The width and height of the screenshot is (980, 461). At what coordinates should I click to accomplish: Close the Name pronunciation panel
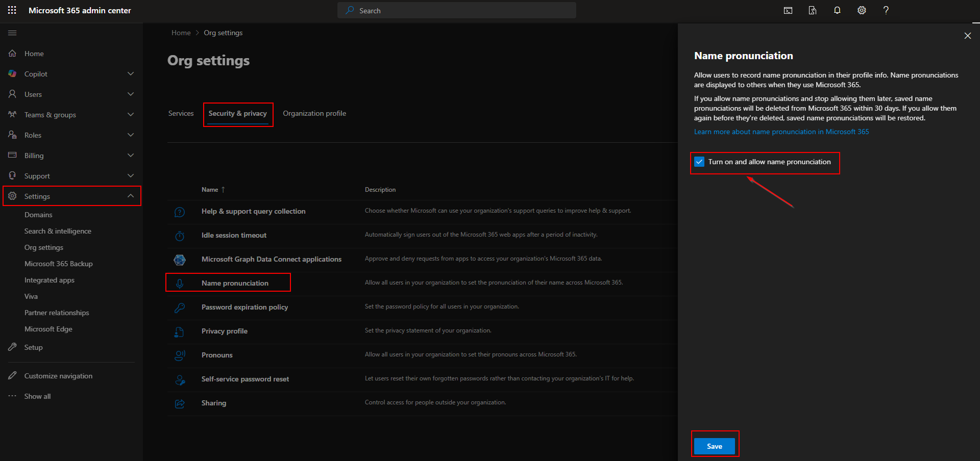968,36
